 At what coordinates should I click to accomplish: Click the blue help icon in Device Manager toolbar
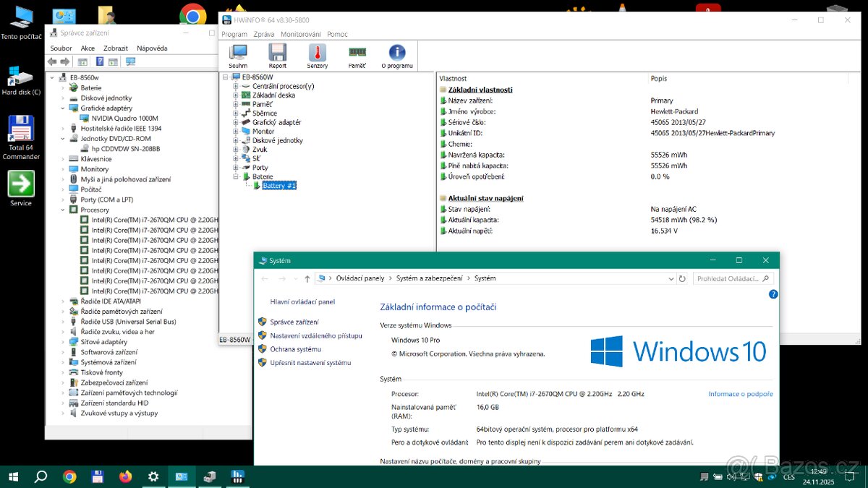pyautogui.click(x=100, y=61)
